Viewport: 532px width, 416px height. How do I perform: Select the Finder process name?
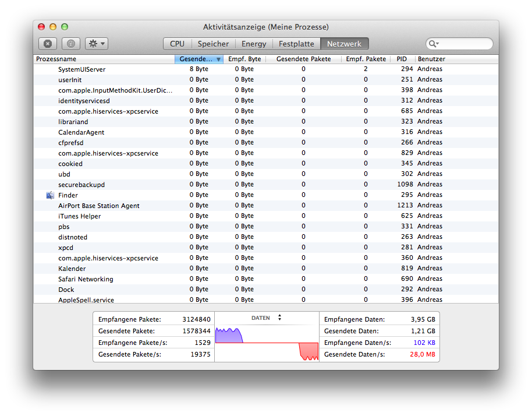click(68, 195)
